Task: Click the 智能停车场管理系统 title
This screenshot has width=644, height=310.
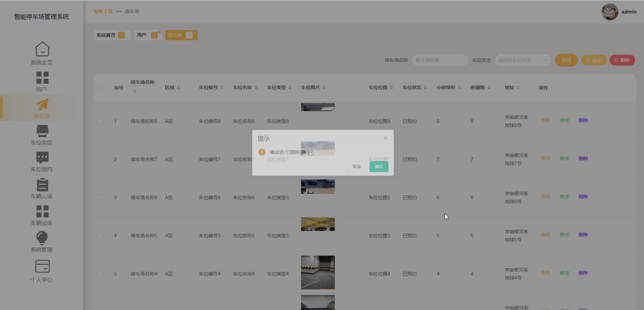Action: (x=41, y=17)
